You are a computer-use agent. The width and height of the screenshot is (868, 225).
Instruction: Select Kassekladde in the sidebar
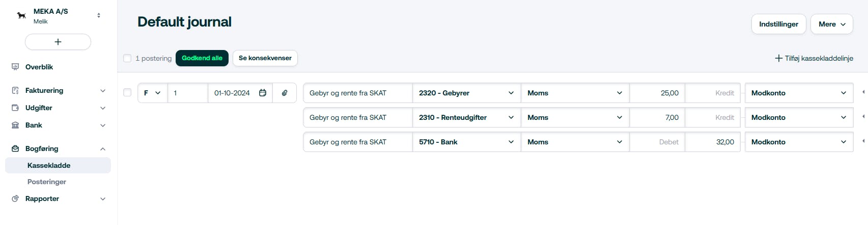pyautogui.click(x=49, y=165)
